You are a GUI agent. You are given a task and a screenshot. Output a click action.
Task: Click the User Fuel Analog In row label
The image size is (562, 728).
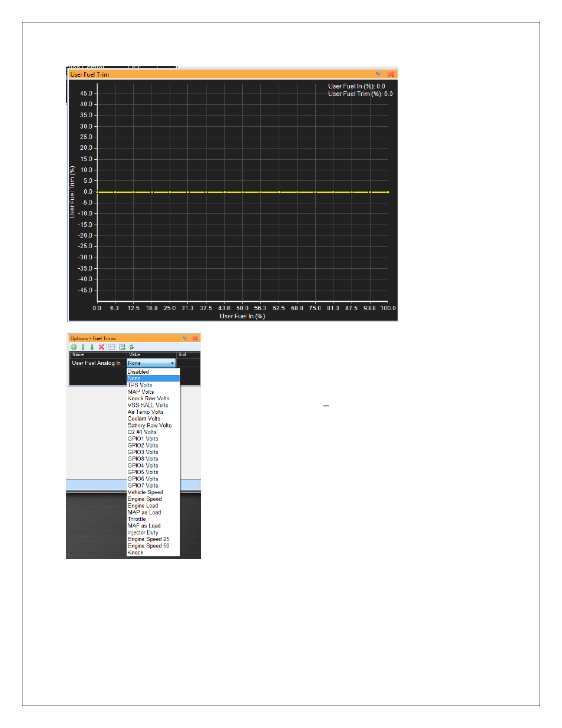point(96,363)
